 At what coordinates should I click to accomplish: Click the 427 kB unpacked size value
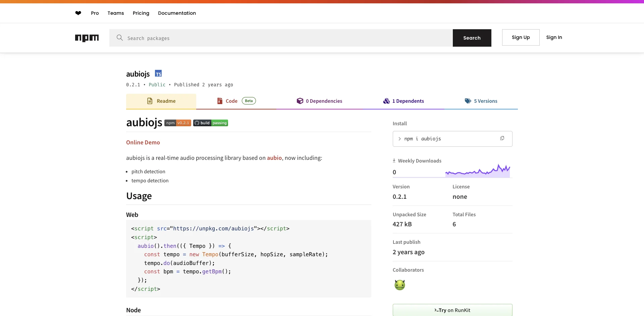(x=402, y=224)
